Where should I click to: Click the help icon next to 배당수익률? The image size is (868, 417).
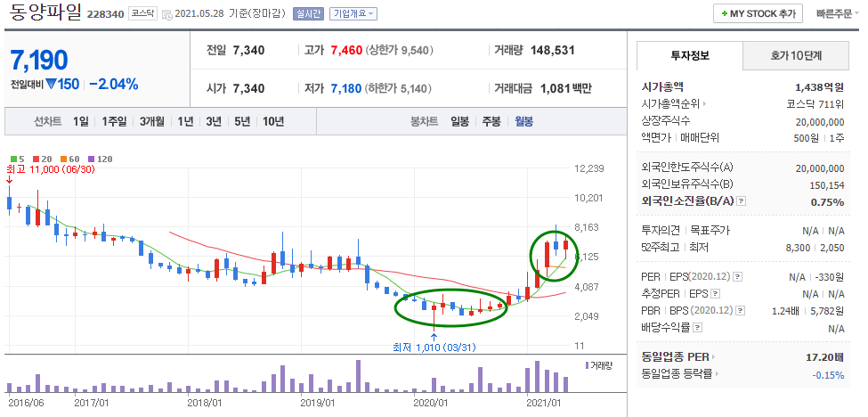696,328
